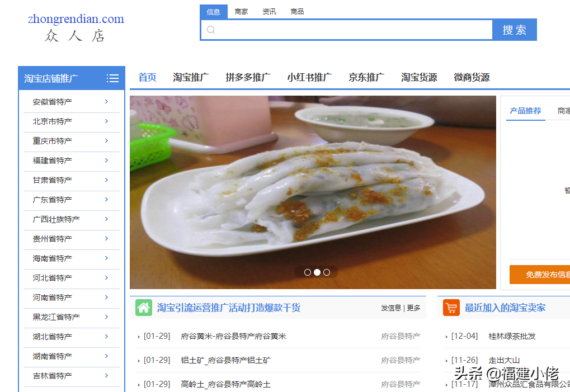Screen dimensions: 570x392
Task: Expand the 广东省特产 category arrow
Action: 106,200
